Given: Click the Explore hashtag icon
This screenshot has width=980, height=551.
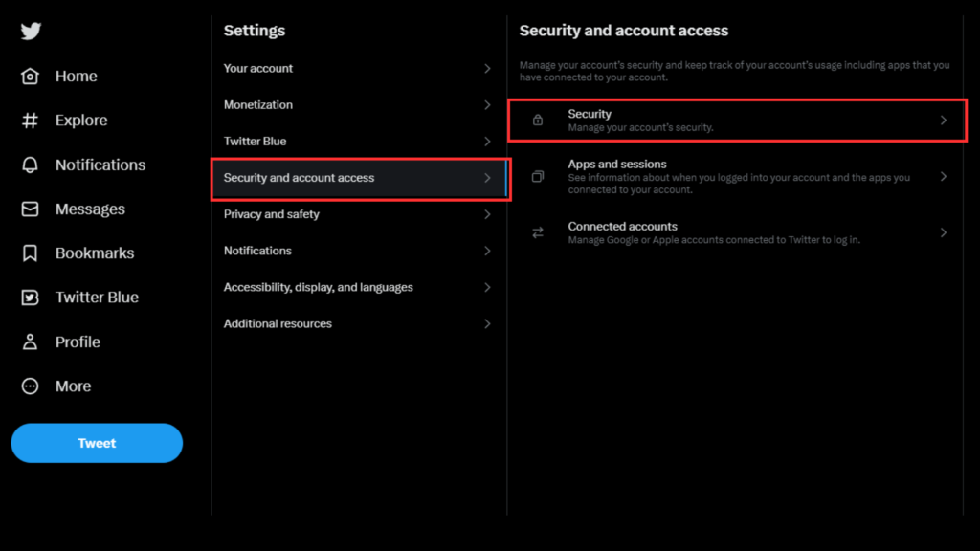Looking at the screenshot, I should click(31, 121).
